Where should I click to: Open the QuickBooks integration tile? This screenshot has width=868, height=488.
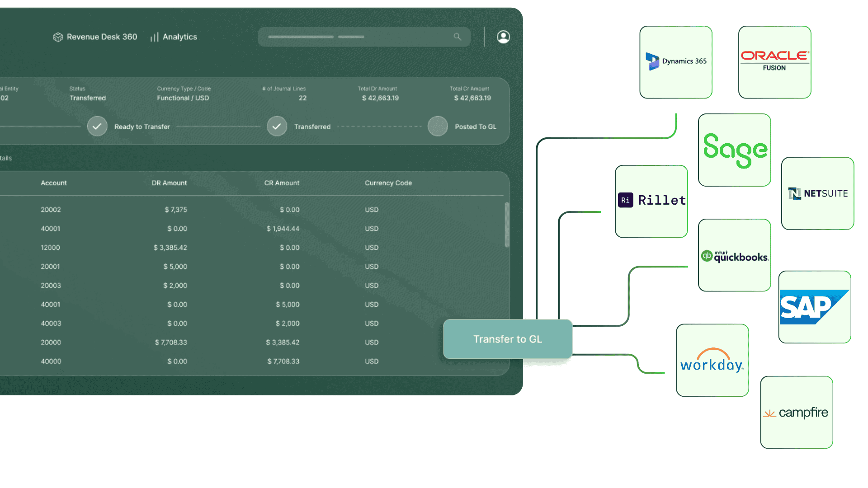[x=734, y=255]
